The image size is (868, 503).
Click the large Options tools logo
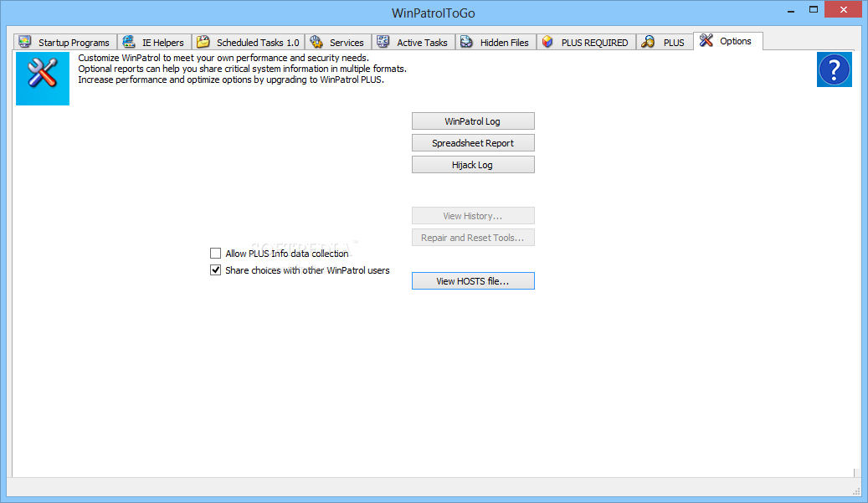click(43, 79)
